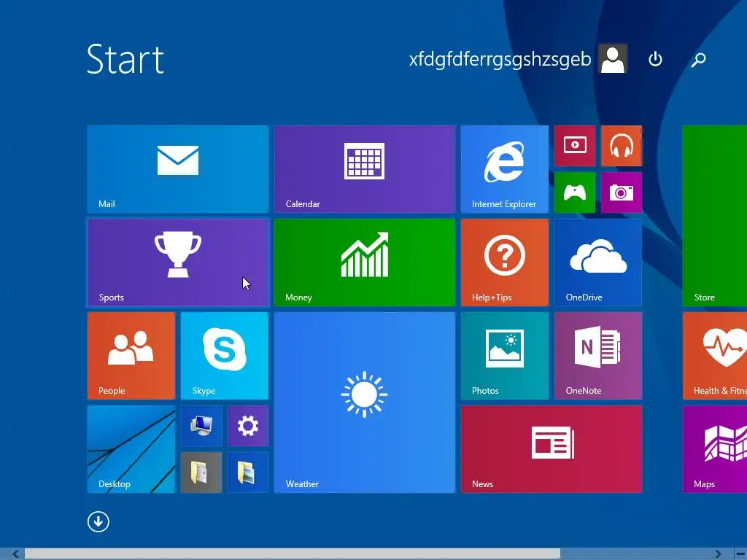Viewport: 747px width, 560px height.
Task: Launch Skype tile
Action: [225, 356]
